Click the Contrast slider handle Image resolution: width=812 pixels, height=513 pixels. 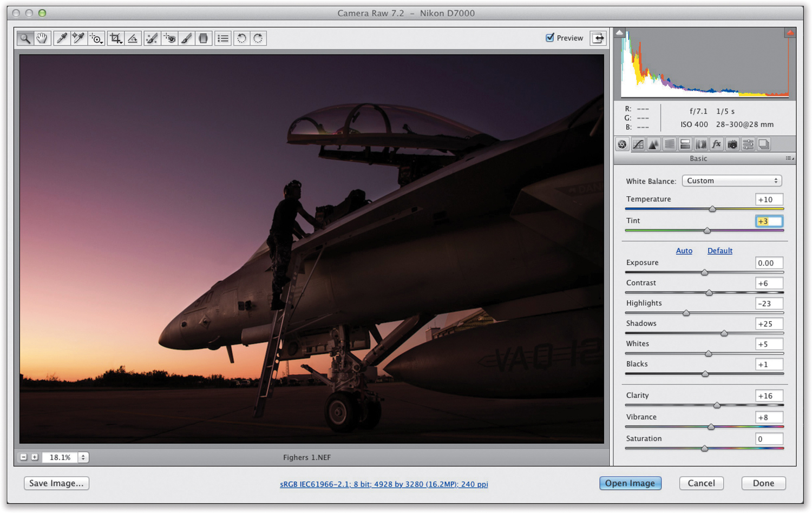pyautogui.click(x=709, y=293)
